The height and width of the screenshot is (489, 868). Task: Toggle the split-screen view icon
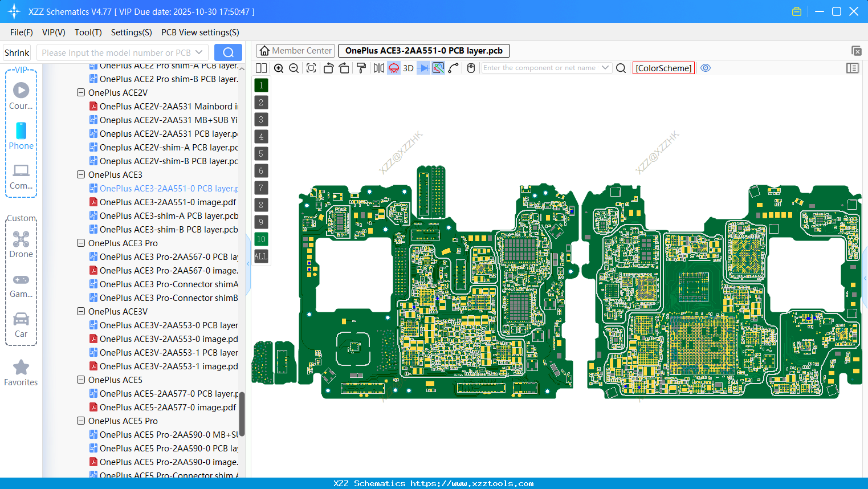click(x=261, y=68)
